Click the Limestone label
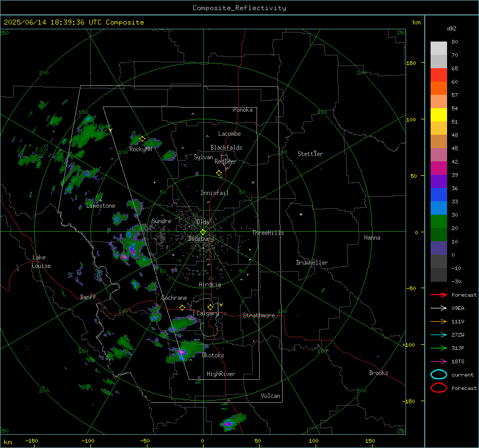479x448 pixels. [x=101, y=206]
